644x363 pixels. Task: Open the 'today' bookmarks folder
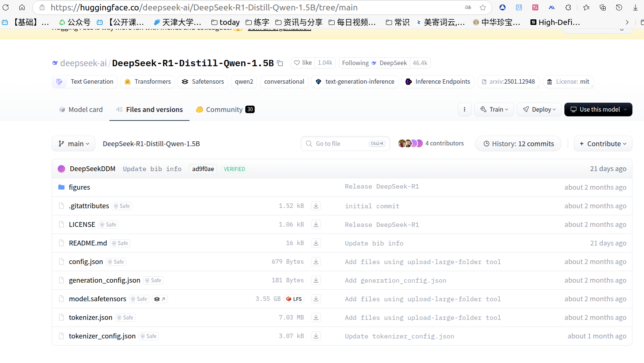(226, 22)
